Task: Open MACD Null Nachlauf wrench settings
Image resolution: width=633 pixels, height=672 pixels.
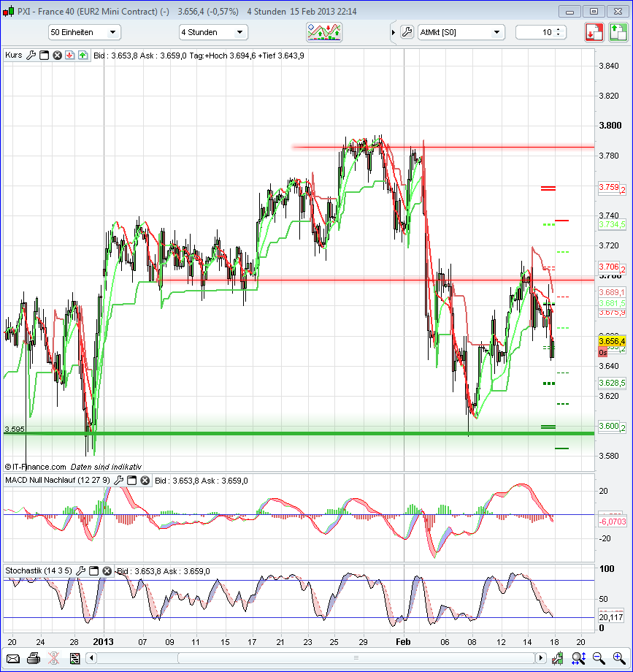Action: [118, 481]
